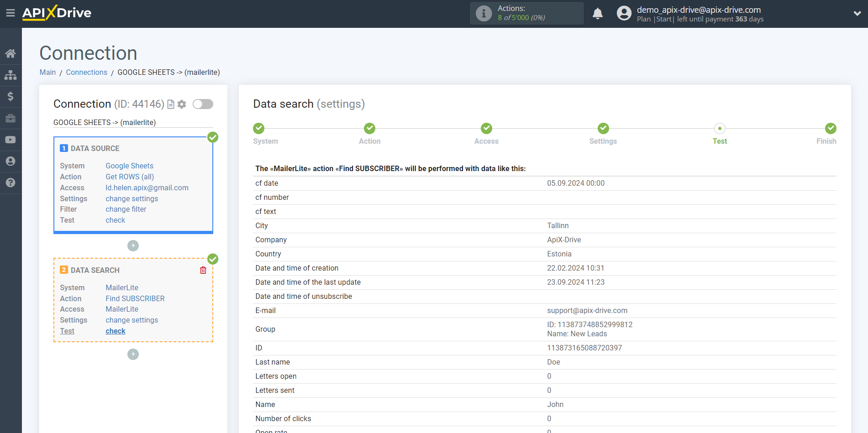Open the connection document copy icon
This screenshot has width=868, height=433.
(171, 104)
